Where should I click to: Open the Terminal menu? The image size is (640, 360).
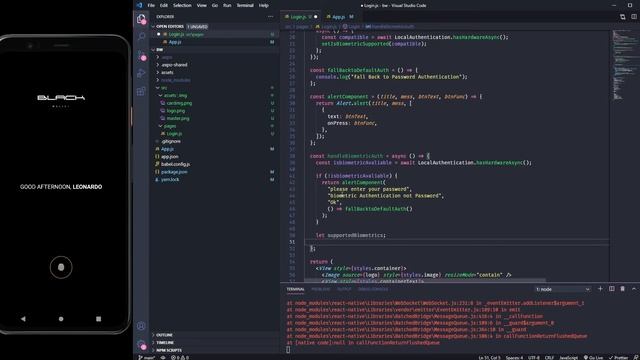(x=245, y=5)
